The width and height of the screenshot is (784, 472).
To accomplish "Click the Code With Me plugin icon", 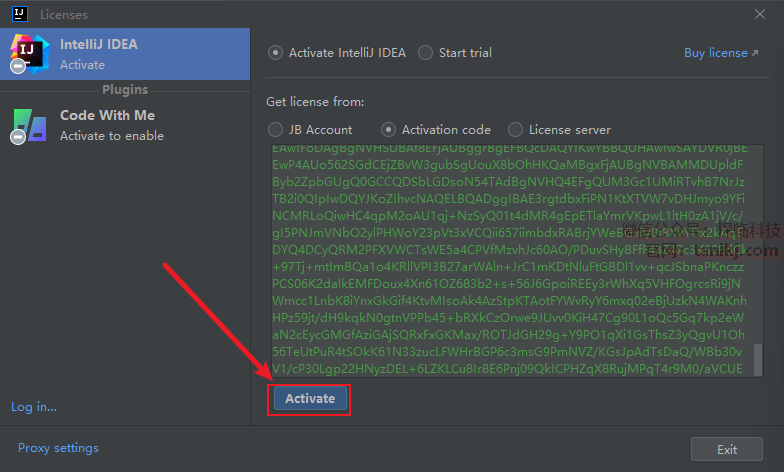I will click(29, 125).
